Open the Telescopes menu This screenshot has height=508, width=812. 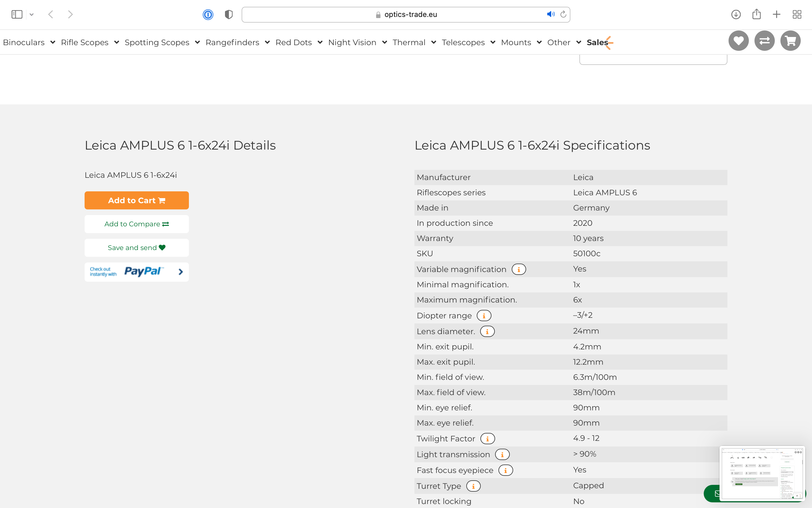463,42
